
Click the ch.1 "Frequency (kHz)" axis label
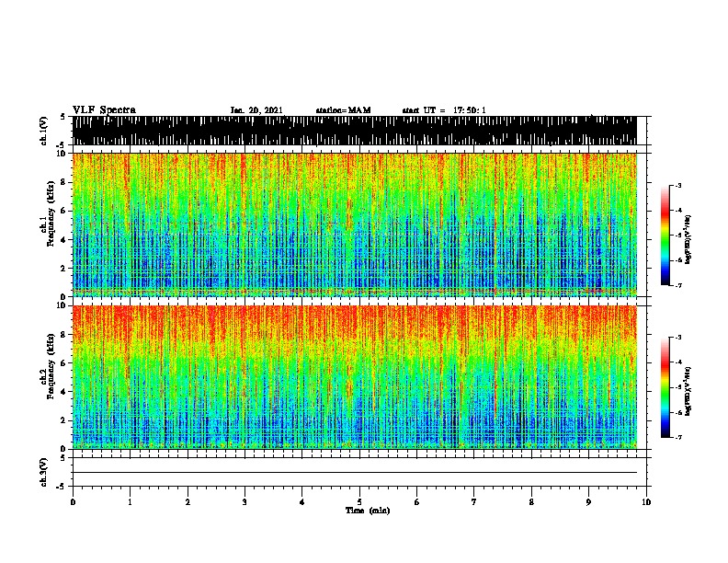(51, 214)
